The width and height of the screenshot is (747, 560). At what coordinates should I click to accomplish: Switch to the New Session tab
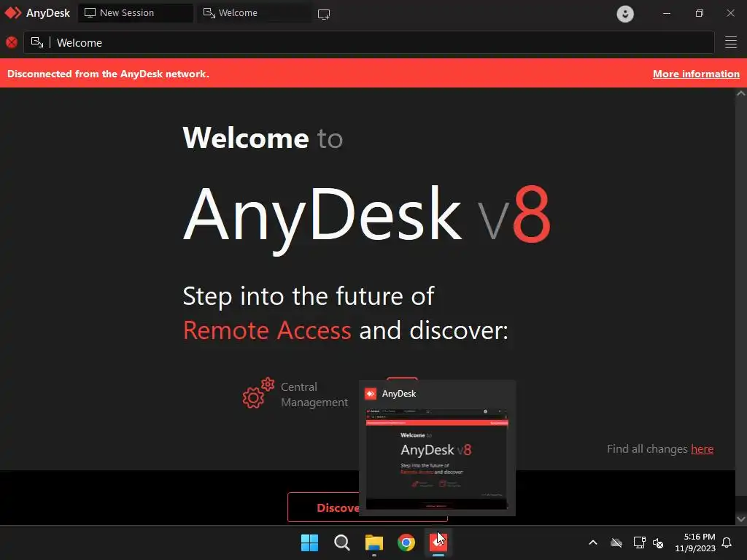135,13
